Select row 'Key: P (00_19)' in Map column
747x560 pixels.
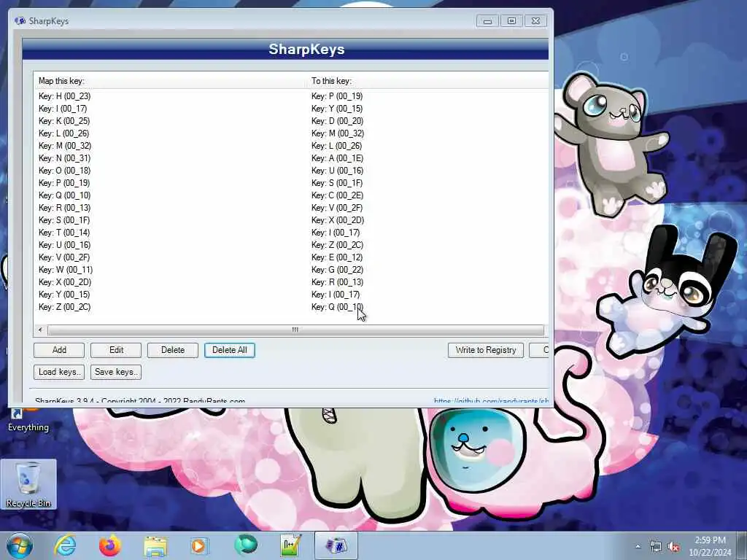64,183
